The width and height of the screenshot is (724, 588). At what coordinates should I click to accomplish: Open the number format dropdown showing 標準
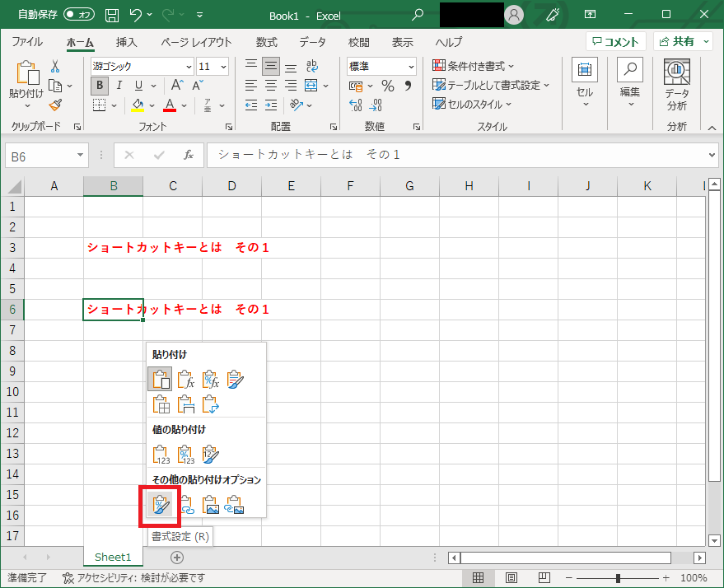[x=411, y=67]
